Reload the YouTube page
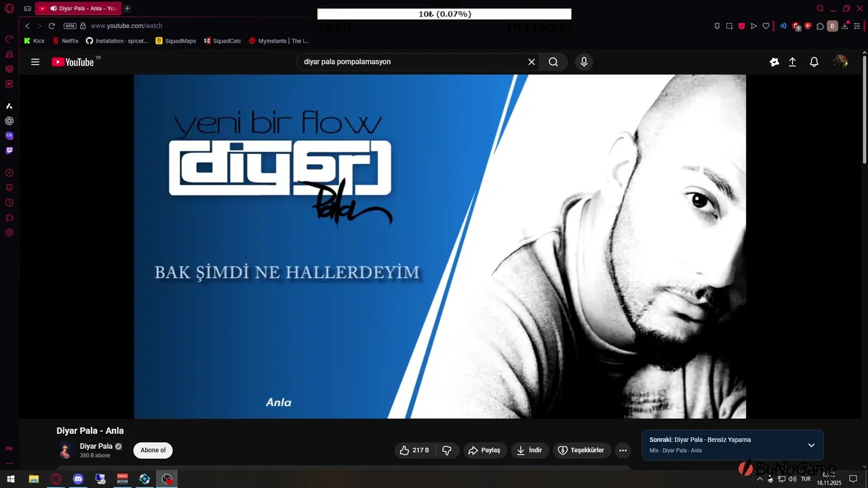The image size is (868, 488). coord(52,26)
